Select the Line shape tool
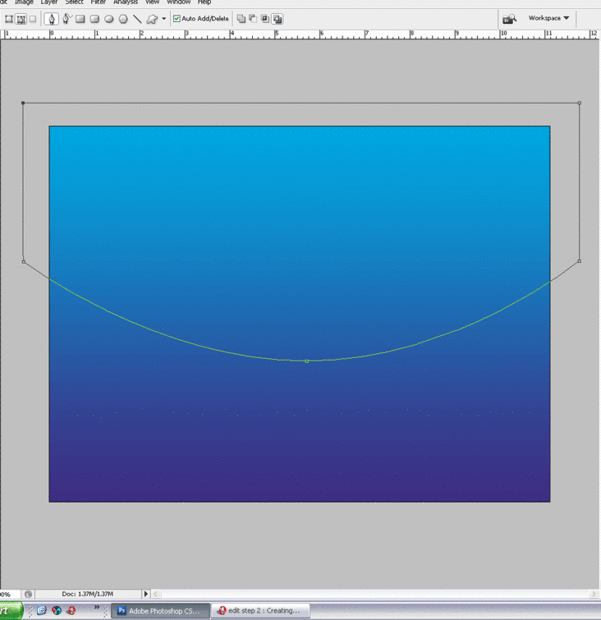The height and width of the screenshot is (620, 601). 137,19
